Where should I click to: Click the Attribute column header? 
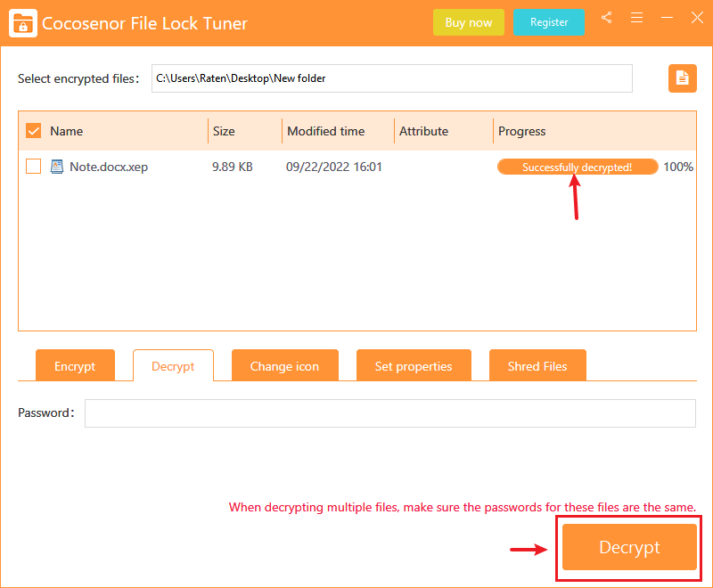(423, 131)
